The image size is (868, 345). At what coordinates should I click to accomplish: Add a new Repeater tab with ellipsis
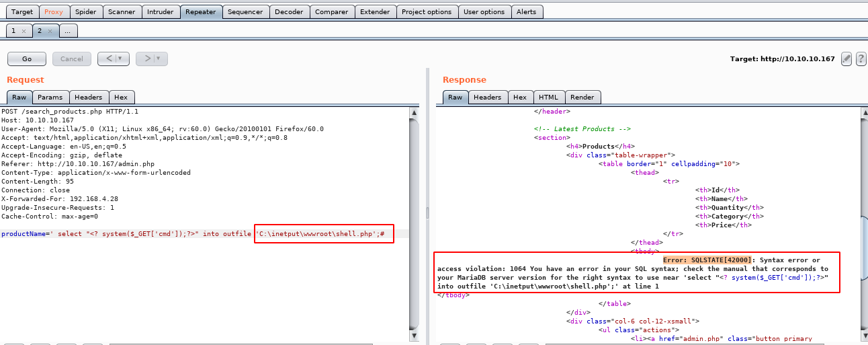tap(69, 31)
